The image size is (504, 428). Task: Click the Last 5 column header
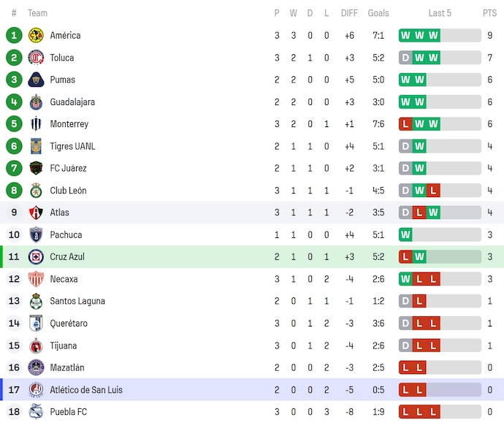pos(440,13)
